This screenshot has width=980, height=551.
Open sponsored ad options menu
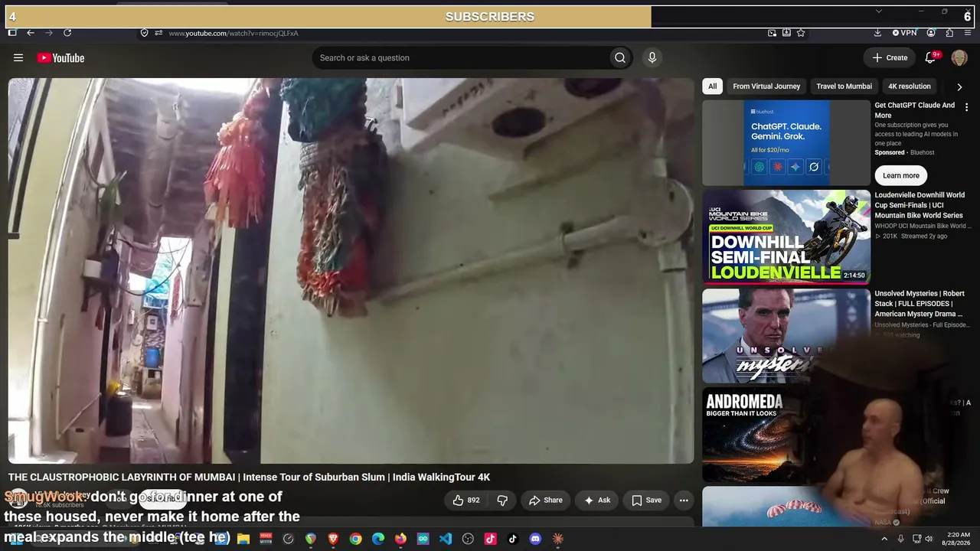click(966, 108)
